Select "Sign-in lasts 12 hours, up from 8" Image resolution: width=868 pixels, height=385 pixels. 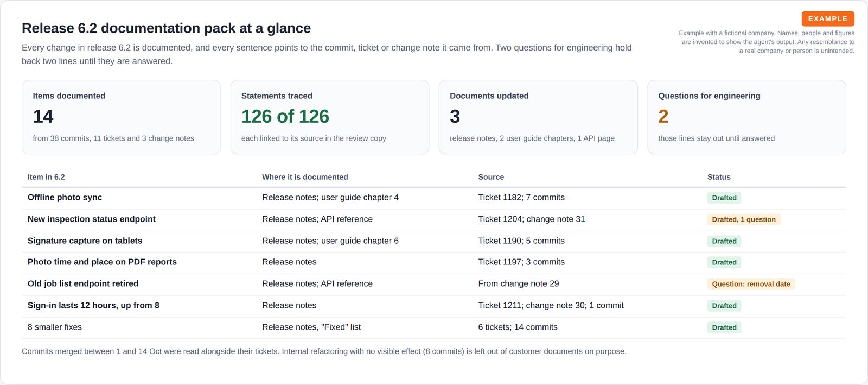[93, 306]
